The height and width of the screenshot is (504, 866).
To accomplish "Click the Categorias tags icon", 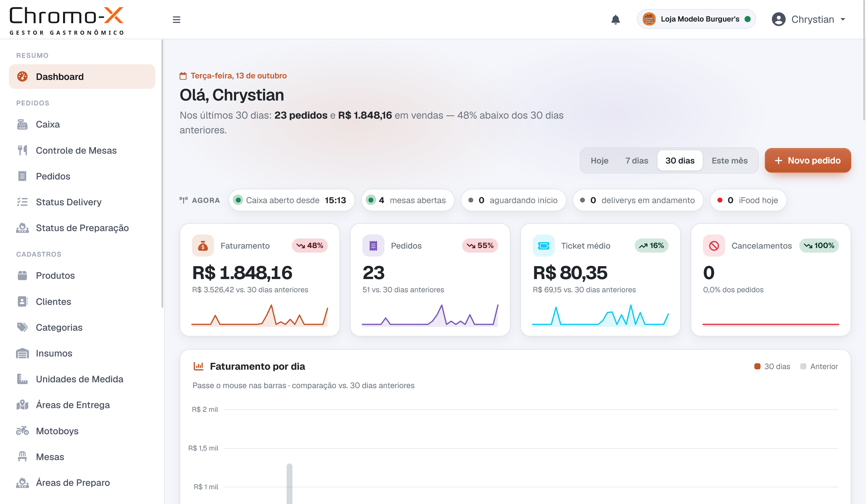I will tap(22, 327).
